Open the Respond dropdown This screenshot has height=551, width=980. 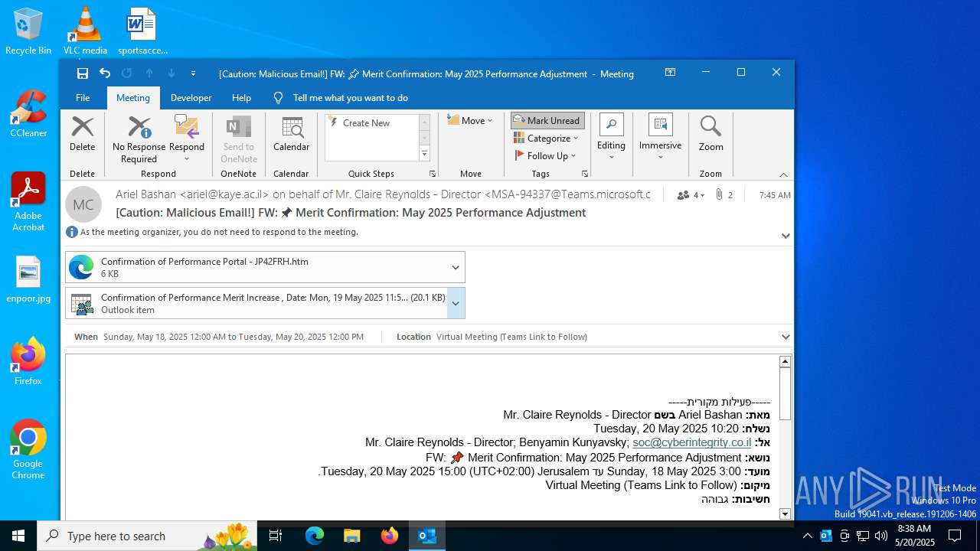pyautogui.click(x=187, y=139)
